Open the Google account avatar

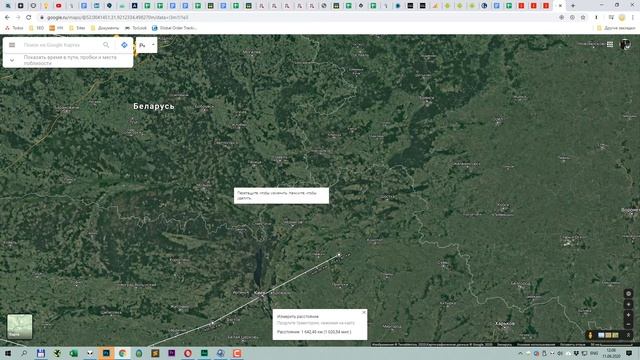[625, 44]
